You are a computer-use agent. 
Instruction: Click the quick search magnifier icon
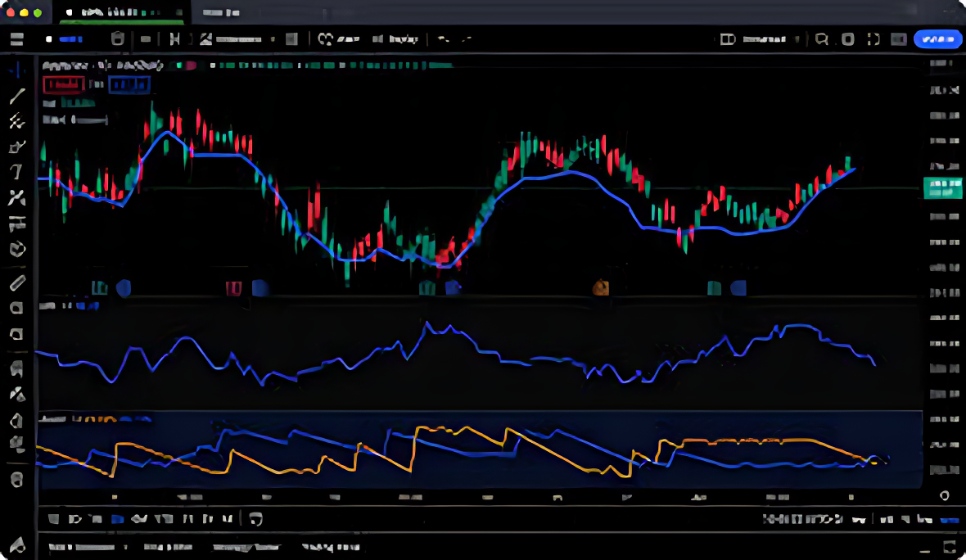click(822, 38)
